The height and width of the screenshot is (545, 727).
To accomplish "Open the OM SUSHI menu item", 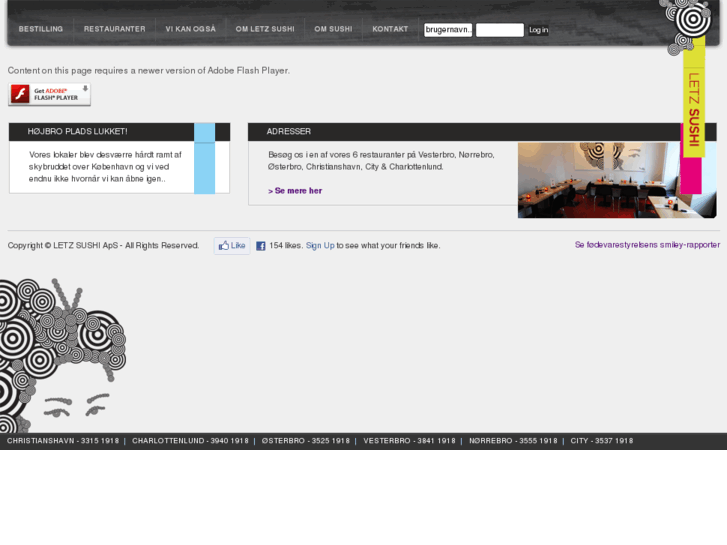I will (x=333, y=29).
